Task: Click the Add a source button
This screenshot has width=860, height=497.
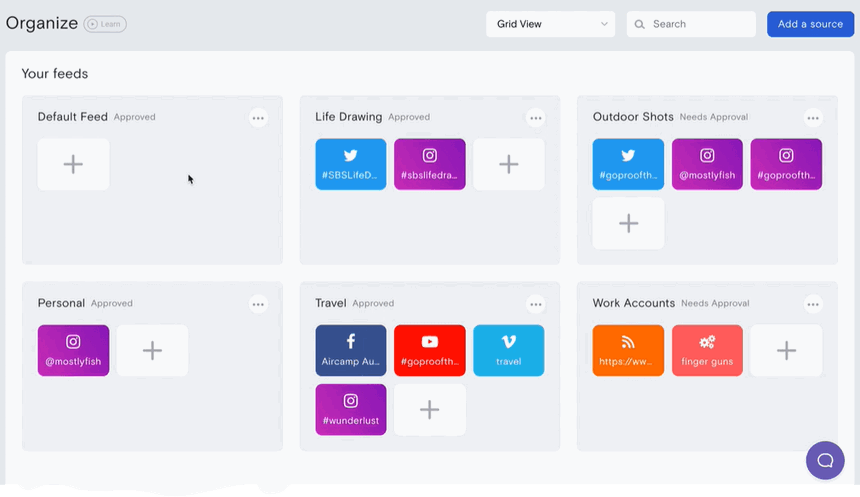Action: tap(810, 24)
